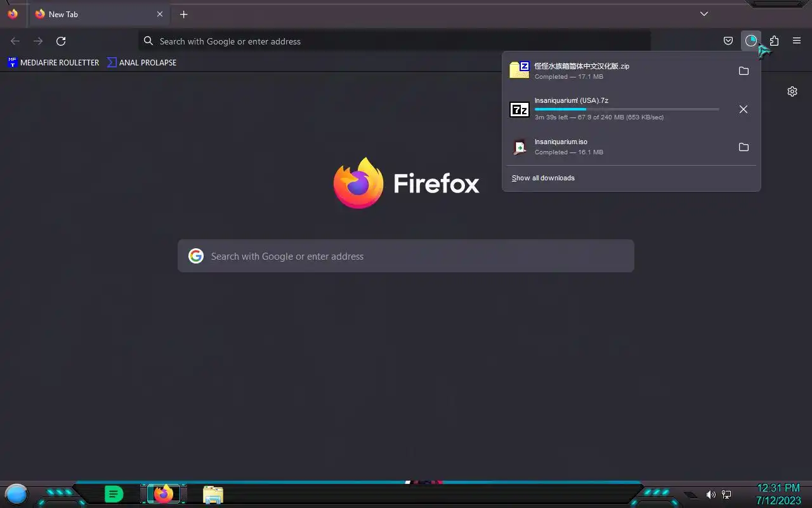Open the second bookmark in bookmarks bar
The width and height of the screenshot is (812, 508).
point(141,62)
